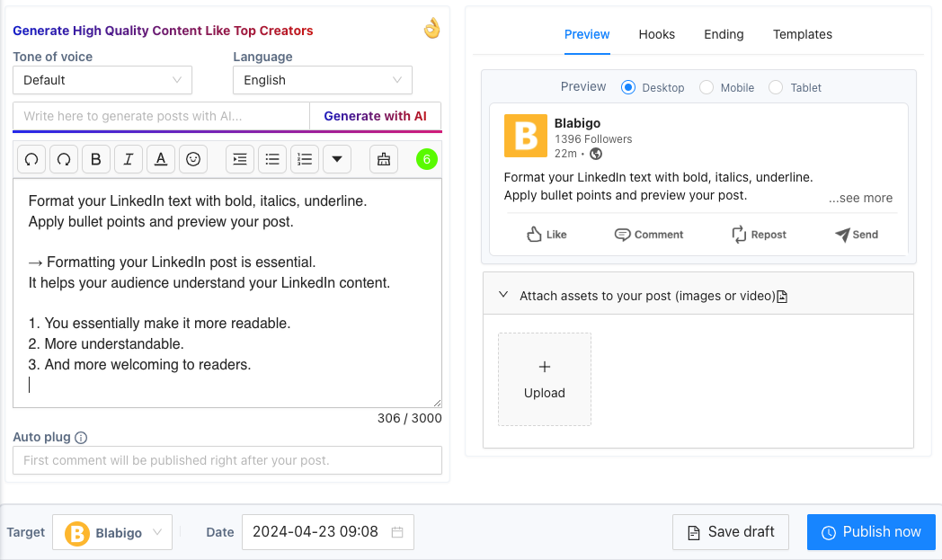Image resolution: width=942 pixels, height=560 pixels.
Task: Insert a numbered list
Action: click(x=304, y=159)
